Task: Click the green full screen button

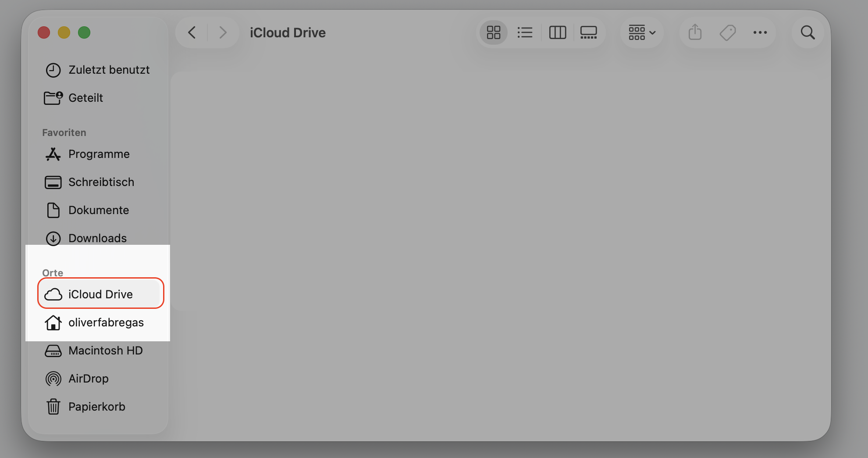Action: pos(84,32)
